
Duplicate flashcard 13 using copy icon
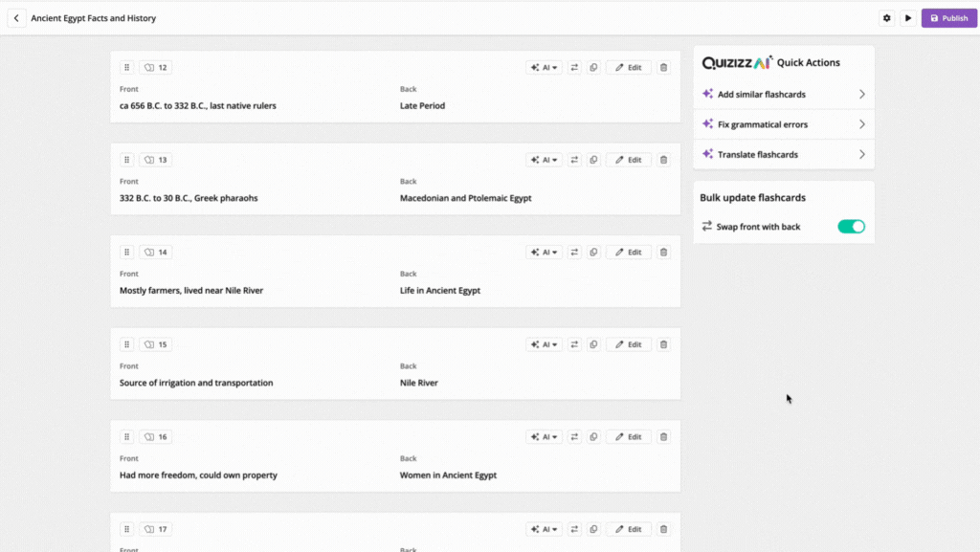point(593,160)
